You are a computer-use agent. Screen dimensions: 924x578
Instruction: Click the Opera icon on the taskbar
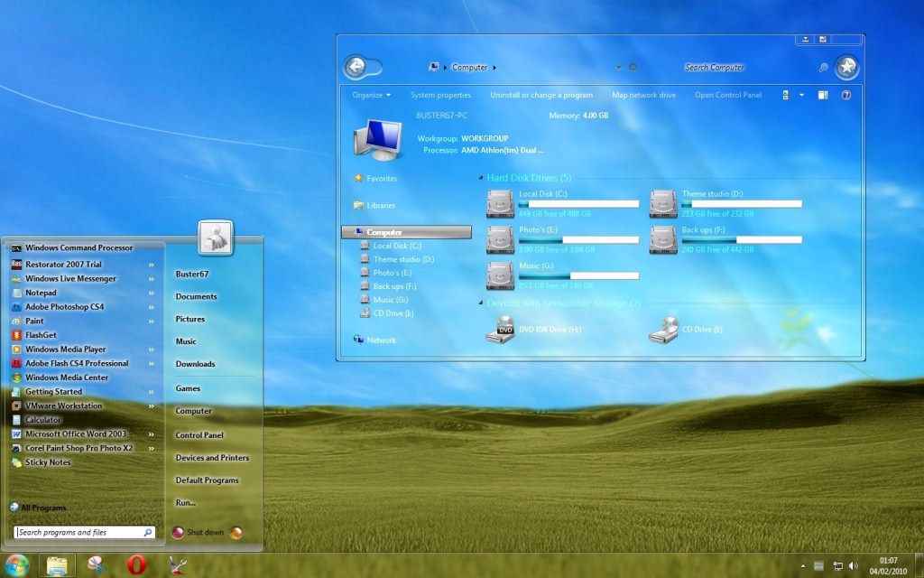(x=135, y=565)
